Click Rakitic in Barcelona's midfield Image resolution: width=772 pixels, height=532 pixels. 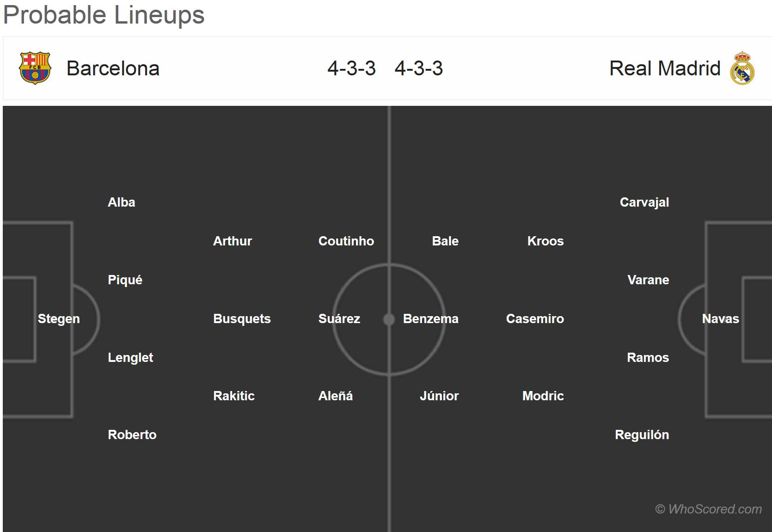tap(233, 396)
